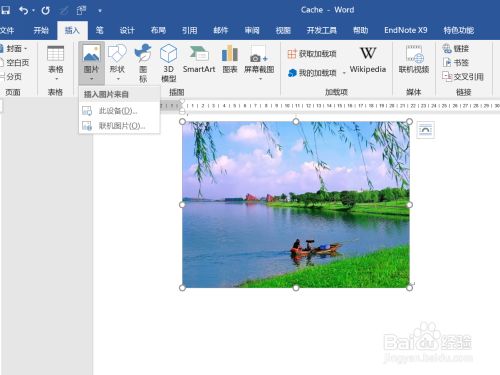Open the 开发工具 tab
The height and width of the screenshot is (375, 500).
322,30
